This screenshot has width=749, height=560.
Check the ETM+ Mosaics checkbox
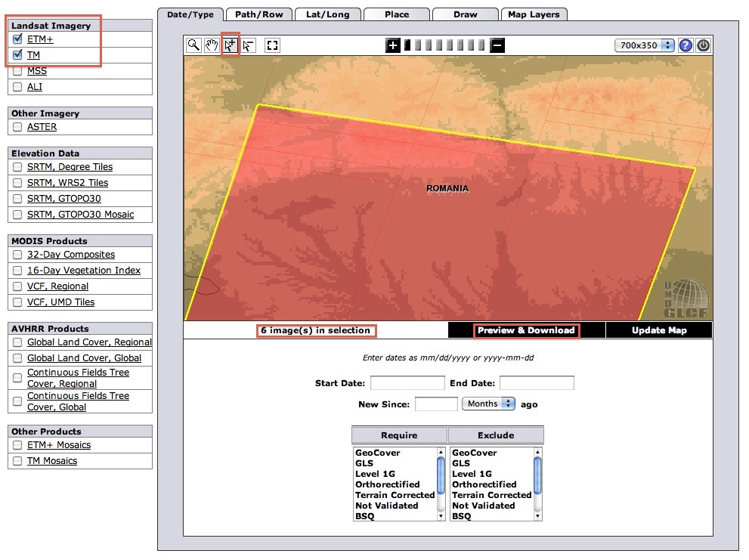pyautogui.click(x=17, y=445)
